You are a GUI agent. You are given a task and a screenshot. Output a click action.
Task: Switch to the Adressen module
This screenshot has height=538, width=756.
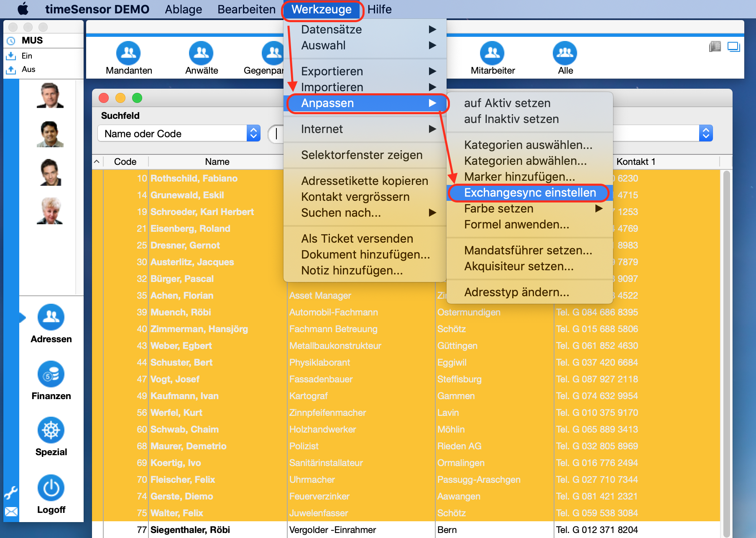[51, 324]
